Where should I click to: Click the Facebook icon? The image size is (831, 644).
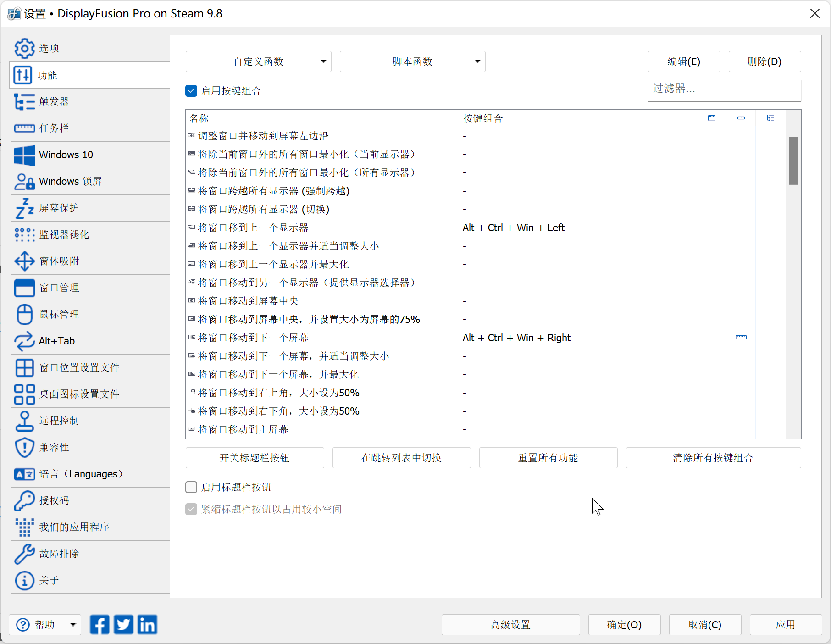tap(100, 625)
